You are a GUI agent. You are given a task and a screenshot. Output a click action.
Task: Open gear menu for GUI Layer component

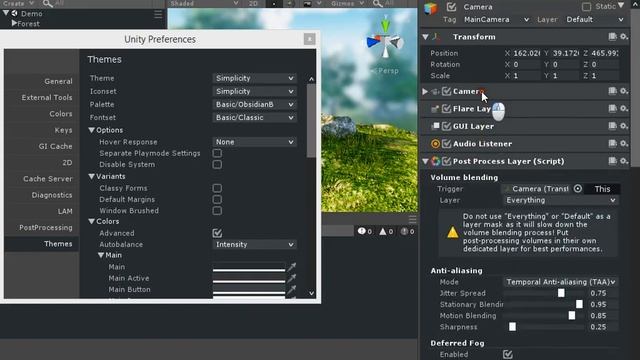[624, 126]
